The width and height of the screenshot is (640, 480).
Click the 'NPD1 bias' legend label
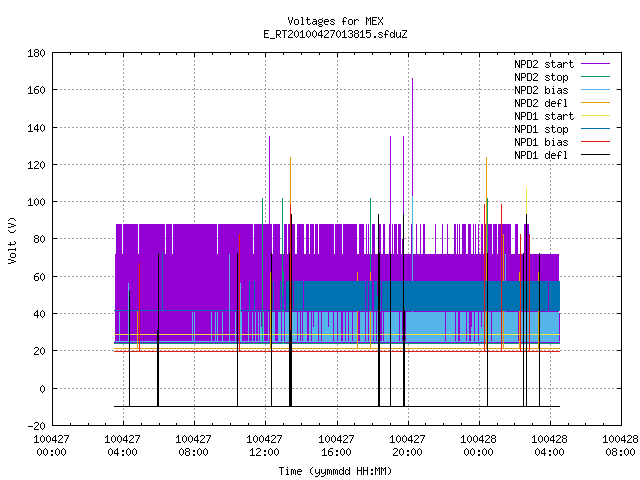[541, 142]
